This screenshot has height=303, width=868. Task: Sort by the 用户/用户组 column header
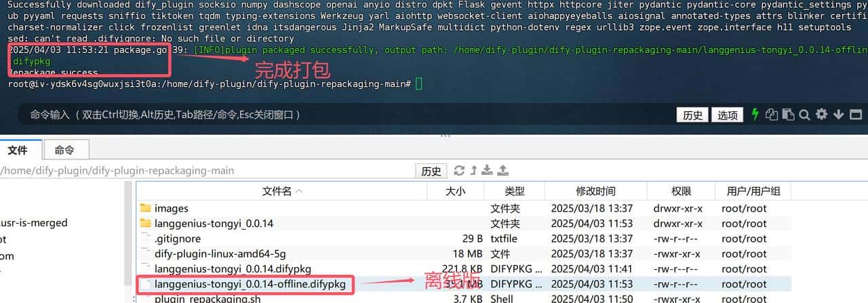coord(753,191)
